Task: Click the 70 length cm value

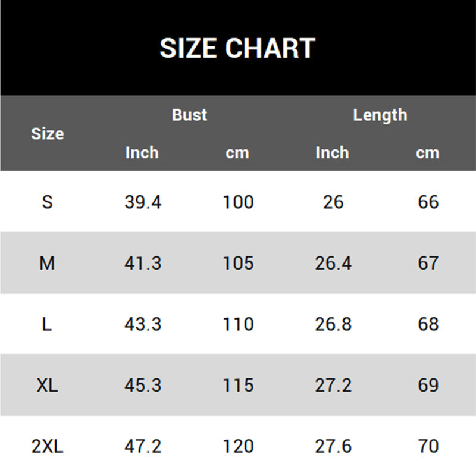Action: click(x=428, y=446)
